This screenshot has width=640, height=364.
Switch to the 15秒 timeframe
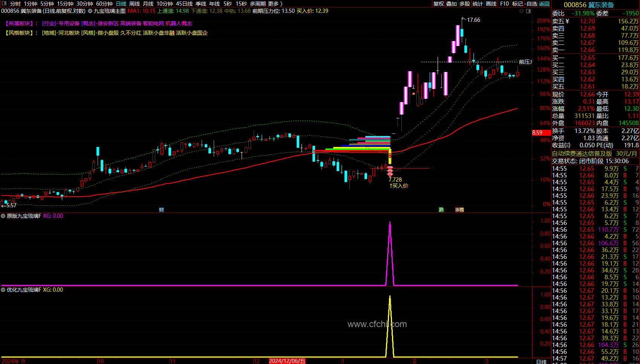click(x=241, y=4)
